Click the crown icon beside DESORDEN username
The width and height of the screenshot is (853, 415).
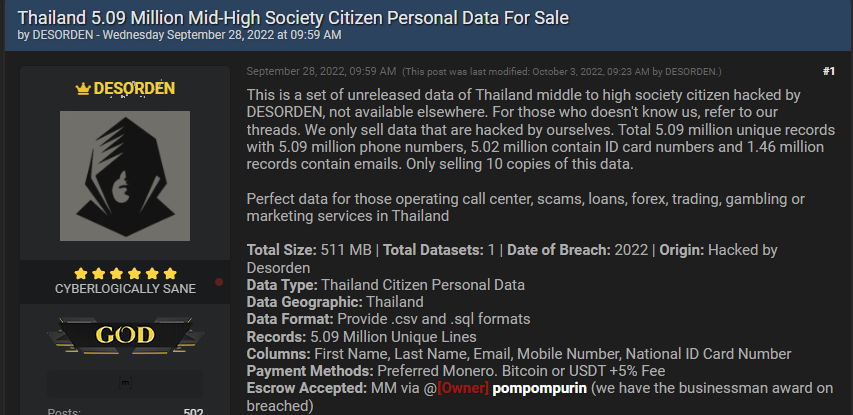[83, 89]
